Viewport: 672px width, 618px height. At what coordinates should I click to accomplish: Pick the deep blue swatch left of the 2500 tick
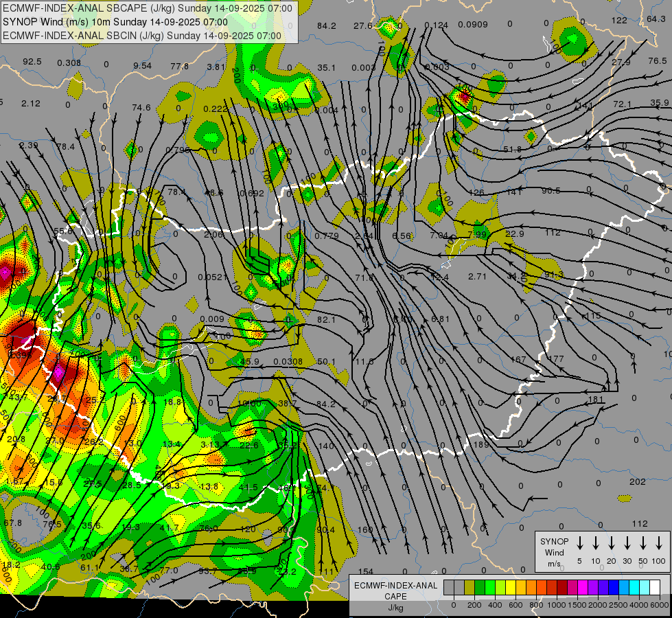click(613, 587)
